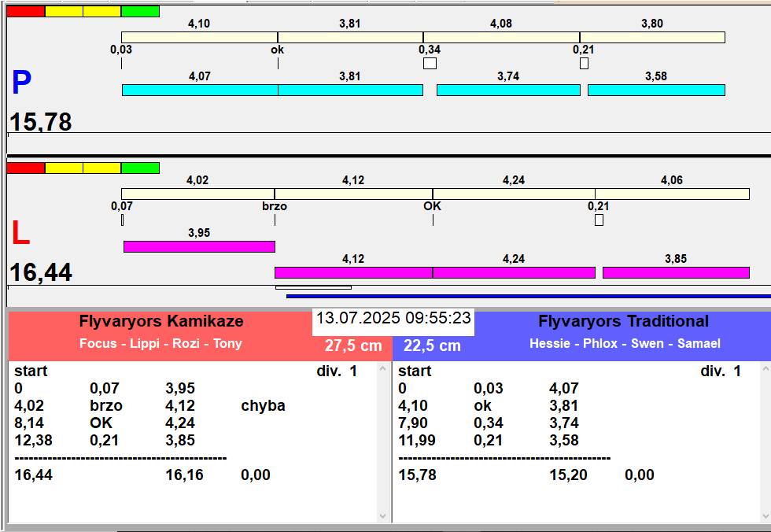
Task: Click the Focus - Lippi - Rozi - Tony lineup
Action: click(x=160, y=343)
